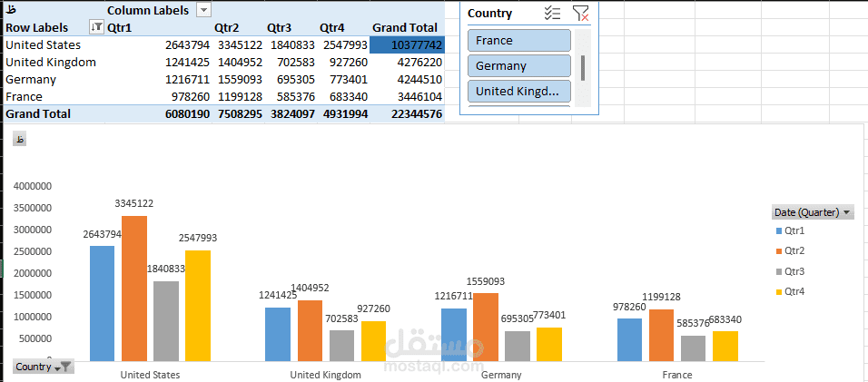Click the yellow Qtr4 legend marker
868x382 pixels.
[777, 291]
